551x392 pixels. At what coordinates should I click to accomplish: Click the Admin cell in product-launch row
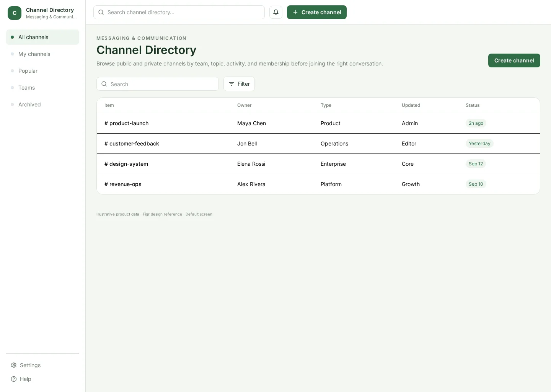410,123
